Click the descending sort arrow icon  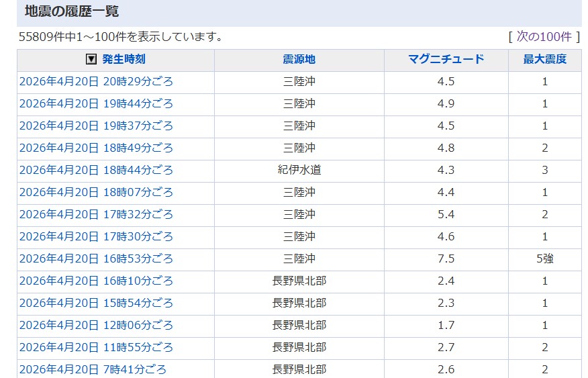coord(92,59)
